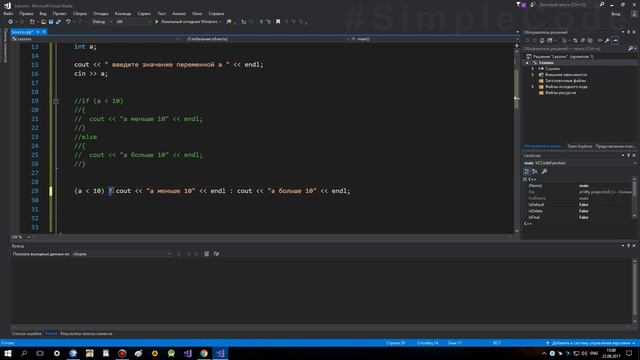This screenshot has height=360, width=640.
Task: Open the Глобальная область scope dropdown
Action: (x=267, y=39)
